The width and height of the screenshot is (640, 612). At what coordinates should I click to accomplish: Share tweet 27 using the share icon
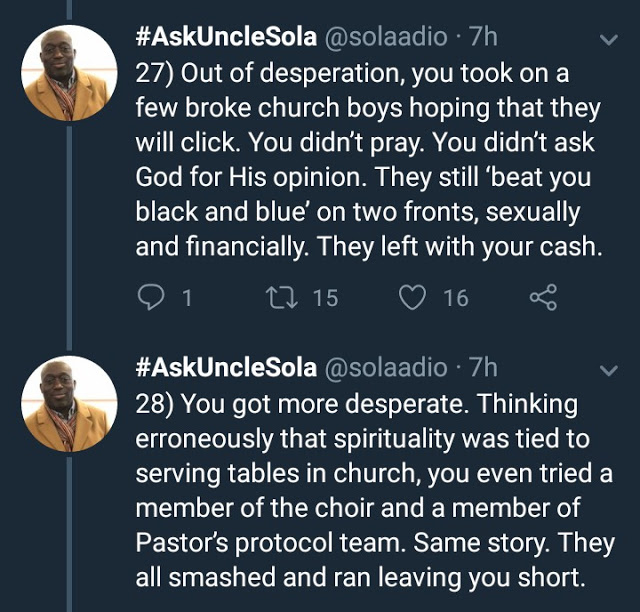point(541,296)
